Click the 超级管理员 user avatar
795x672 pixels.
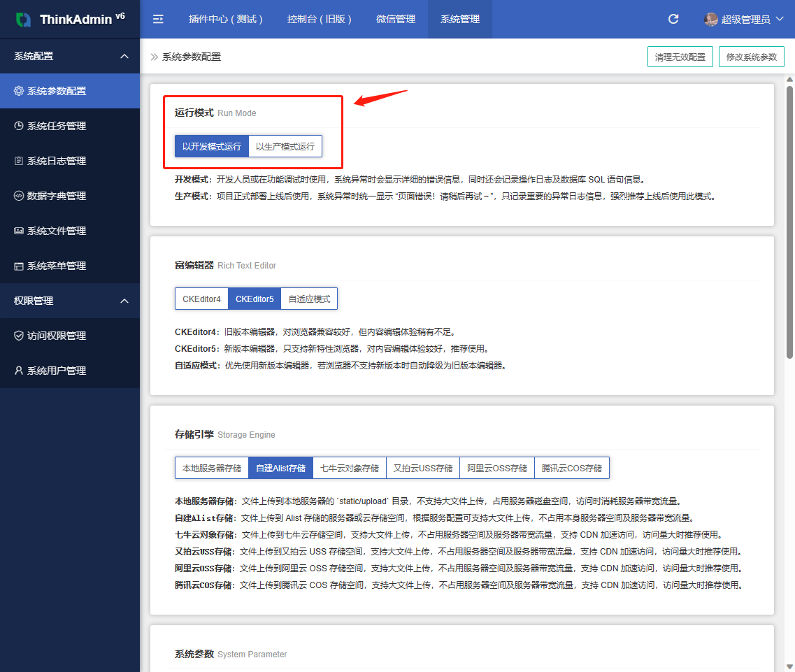711,20
